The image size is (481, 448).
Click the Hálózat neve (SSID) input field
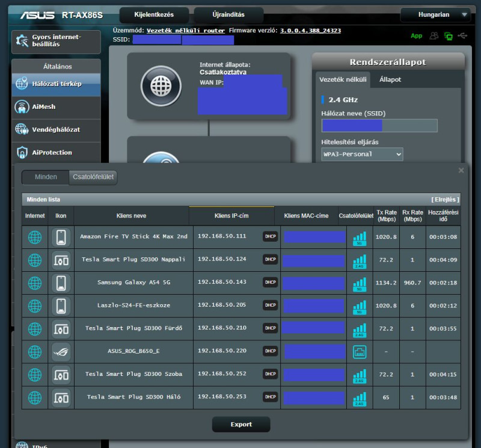pos(379,126)
